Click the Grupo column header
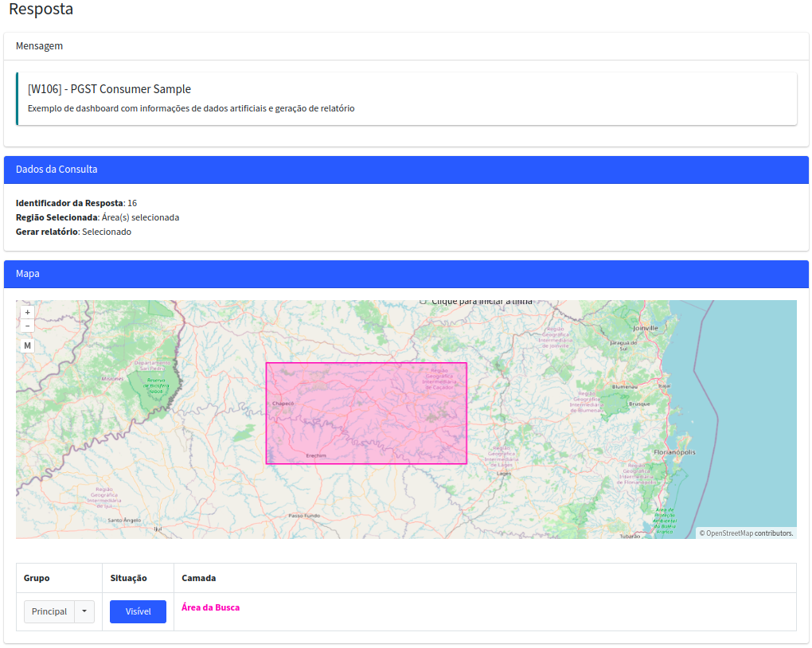The width and height of the screenshot is (812, 648). tap(38, 578)
